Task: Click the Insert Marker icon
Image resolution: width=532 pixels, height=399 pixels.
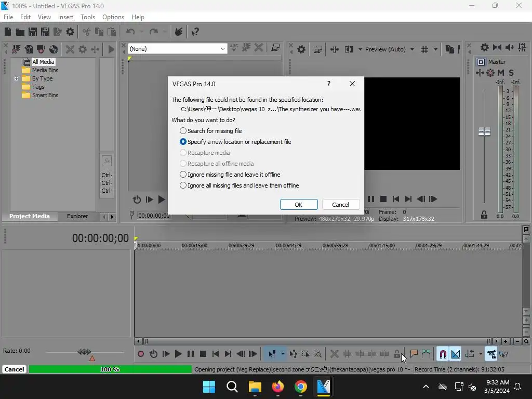Action: pos(414,354)
